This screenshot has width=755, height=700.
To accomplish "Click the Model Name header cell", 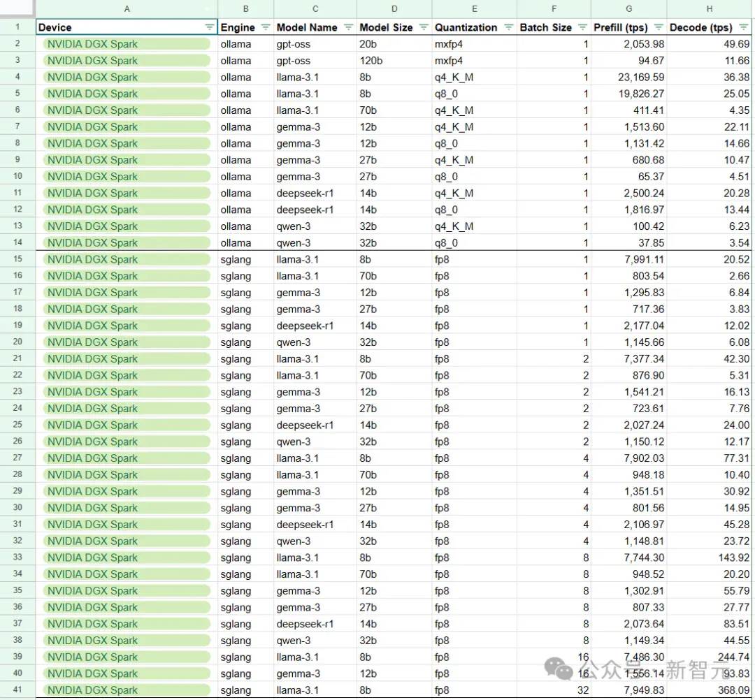I will [x=315, y=27].
